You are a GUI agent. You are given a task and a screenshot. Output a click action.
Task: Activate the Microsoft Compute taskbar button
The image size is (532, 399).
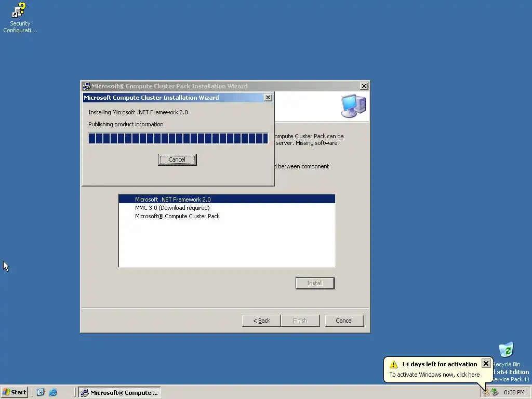pyautogui.click(x=119, y=393)
